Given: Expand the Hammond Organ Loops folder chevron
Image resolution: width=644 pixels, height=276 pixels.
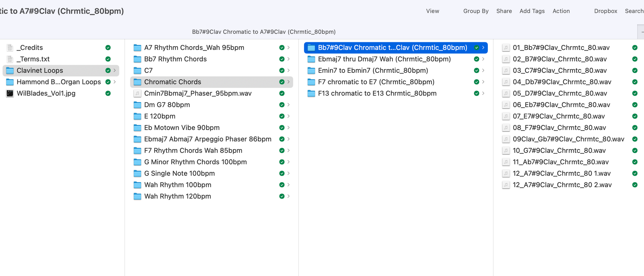Looking at the screenshot, I should (x=115, y=82).
